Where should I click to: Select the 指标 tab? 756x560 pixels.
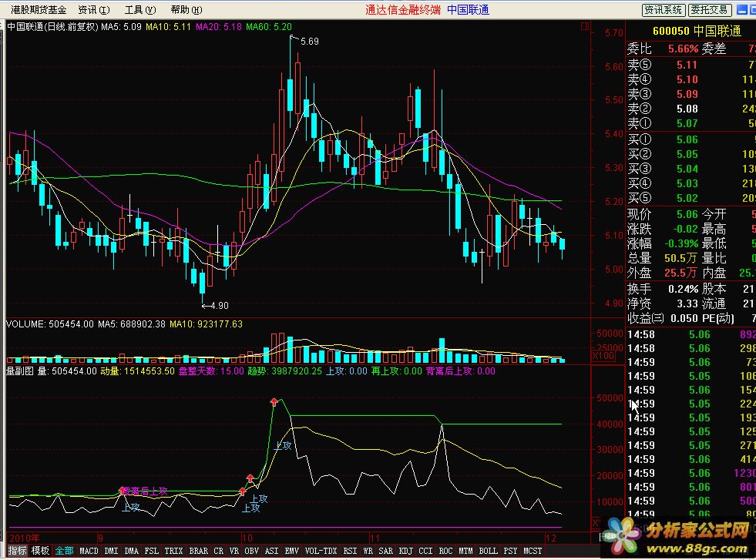[x=18, y=550]
